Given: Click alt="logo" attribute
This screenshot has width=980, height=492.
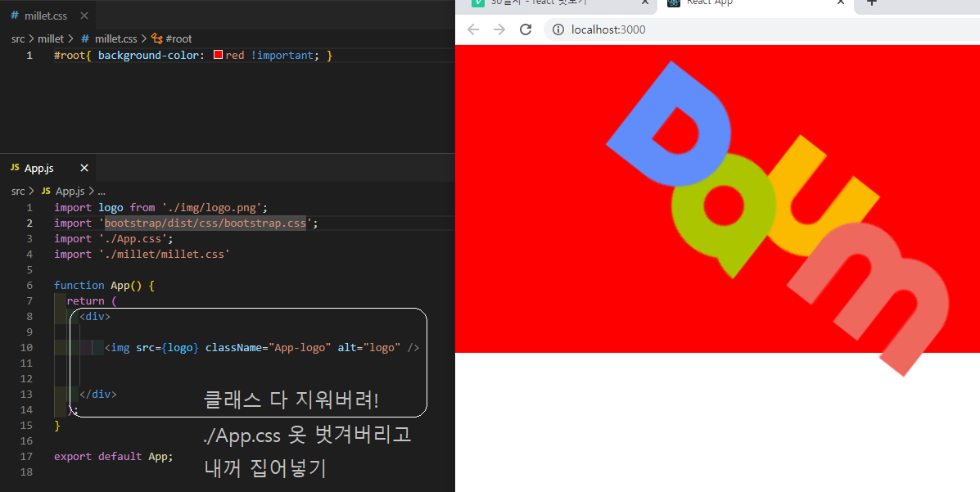Looking at the screenshot, I should pos(369,348).
